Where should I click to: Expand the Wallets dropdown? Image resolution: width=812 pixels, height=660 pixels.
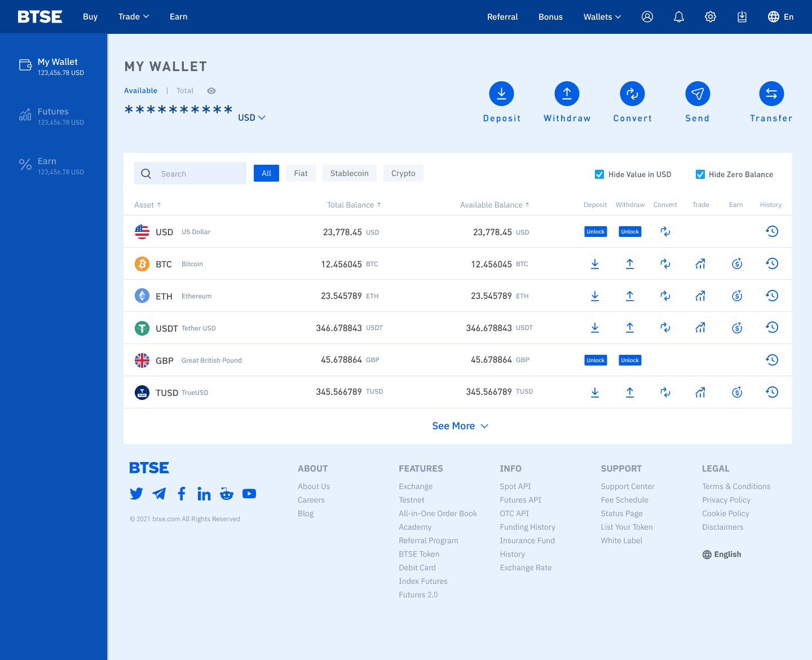point(602,17)
